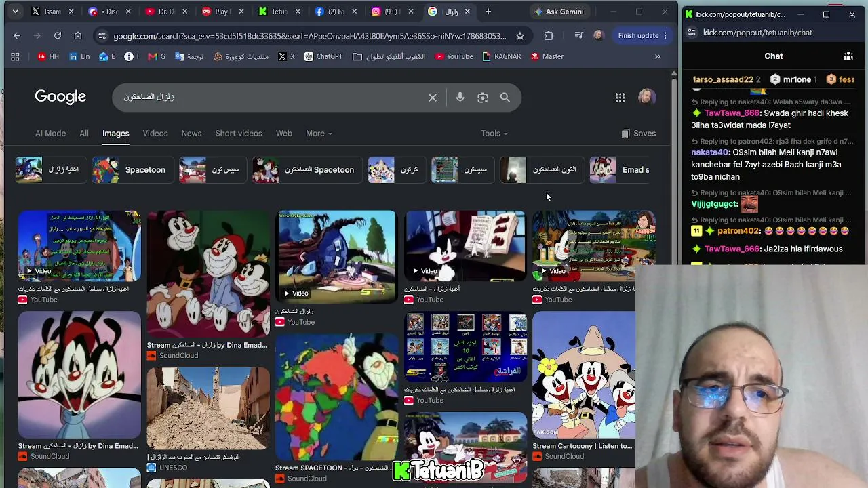Expand the More dropdown
Screen dimensions: 868x488
click(319, 133)
